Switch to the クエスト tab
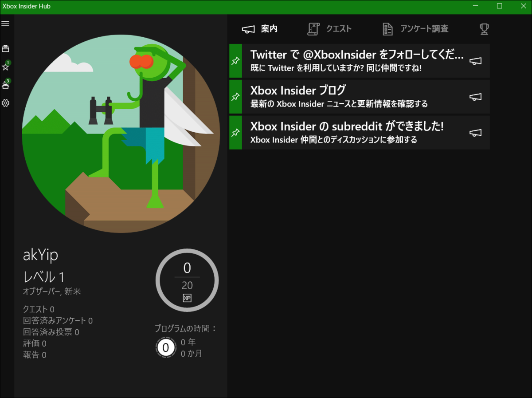This screenshot has height=398, width=532. (x=329, y=29)
